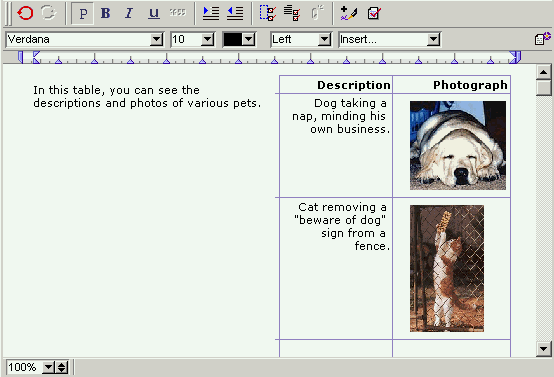The image size is (554, 377).
Task: Toggle bold formatting
Action: [x=105, y=13]
